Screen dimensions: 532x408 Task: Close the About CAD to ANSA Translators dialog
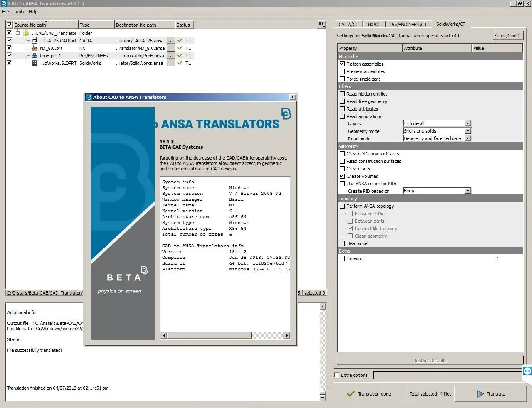tap(293, 97)
